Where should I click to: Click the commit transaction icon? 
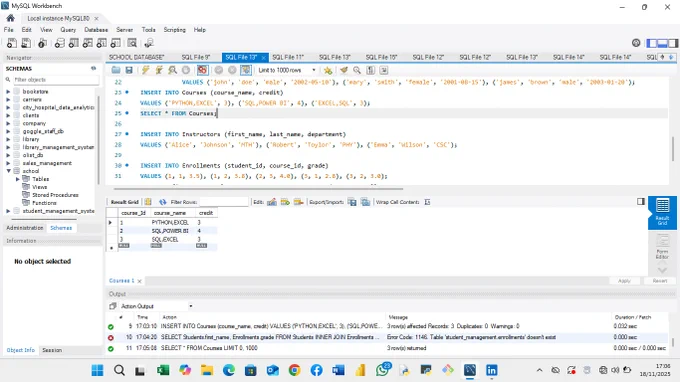pos(219,70)
